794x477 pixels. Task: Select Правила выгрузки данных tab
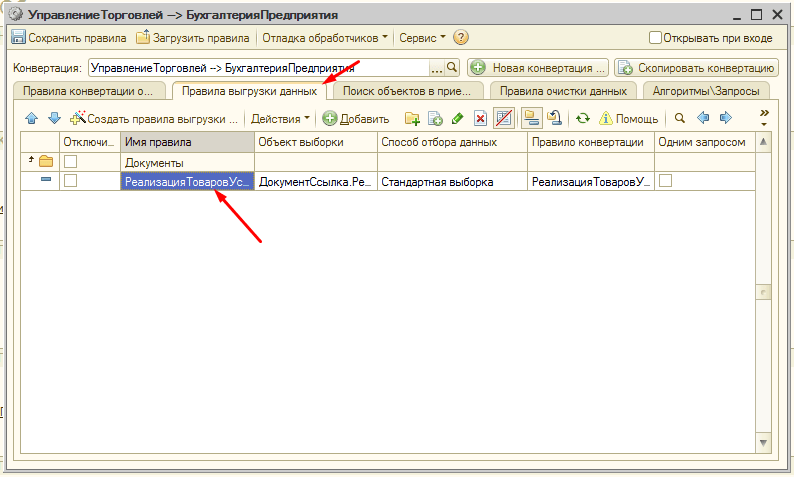pyautogui.click(x=250, y=91)
